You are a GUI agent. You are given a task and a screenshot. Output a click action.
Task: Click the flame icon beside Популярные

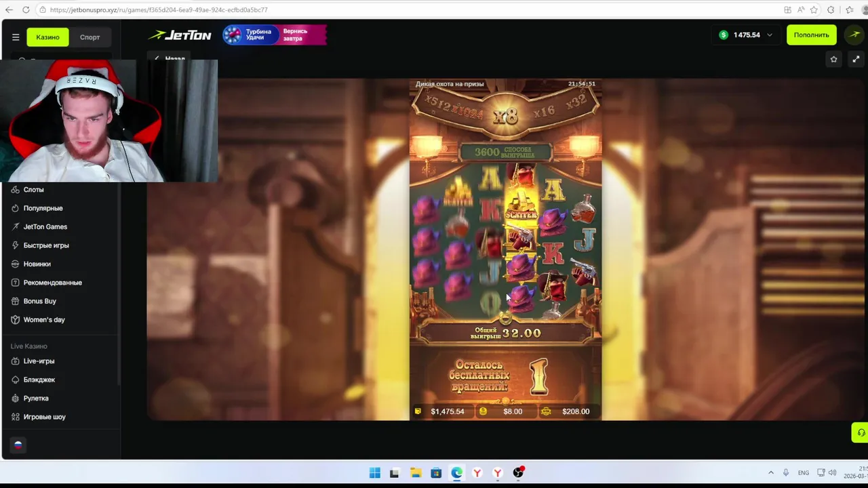15,208
